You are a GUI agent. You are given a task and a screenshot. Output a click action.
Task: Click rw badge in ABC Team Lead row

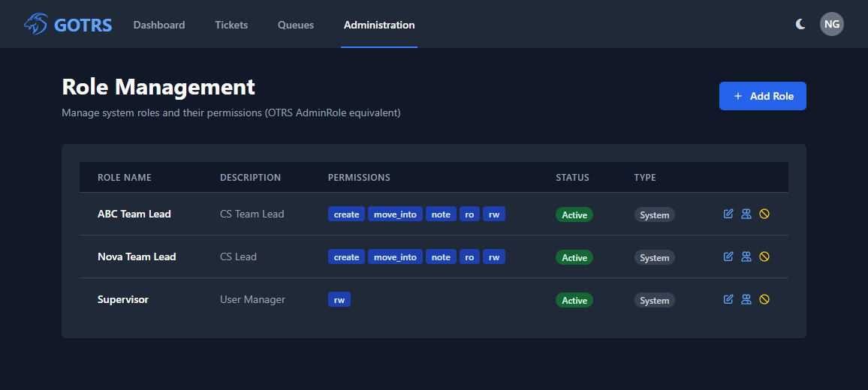(494, 214)
